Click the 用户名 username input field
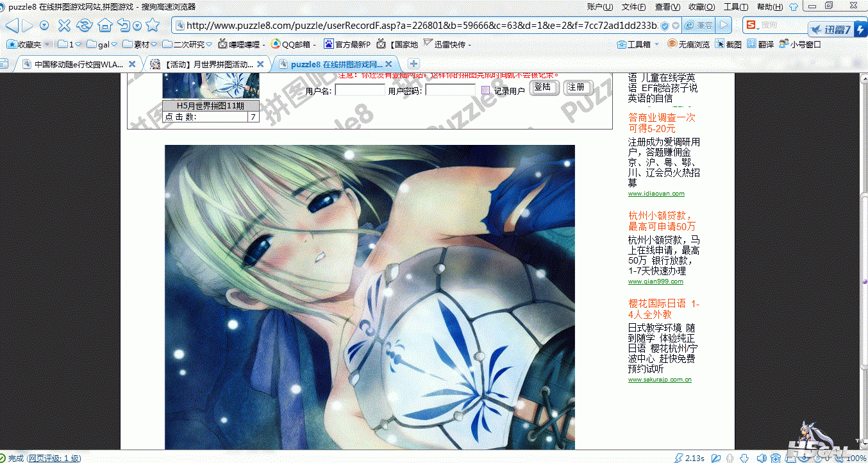The width and height of the screenshot is (868, 463). coord(359,90)
